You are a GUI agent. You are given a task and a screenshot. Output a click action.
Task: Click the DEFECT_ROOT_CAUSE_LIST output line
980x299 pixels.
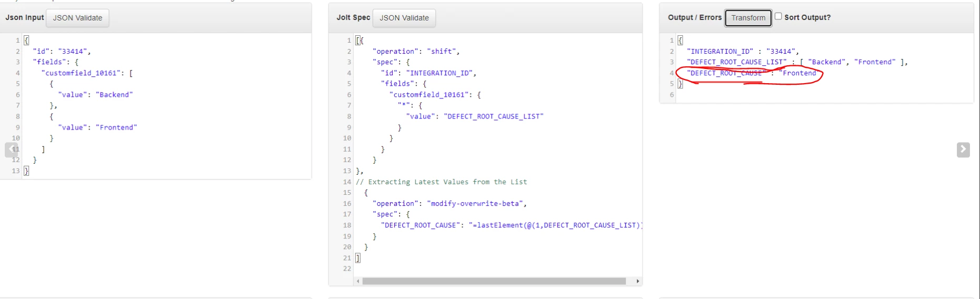[797, 62]
